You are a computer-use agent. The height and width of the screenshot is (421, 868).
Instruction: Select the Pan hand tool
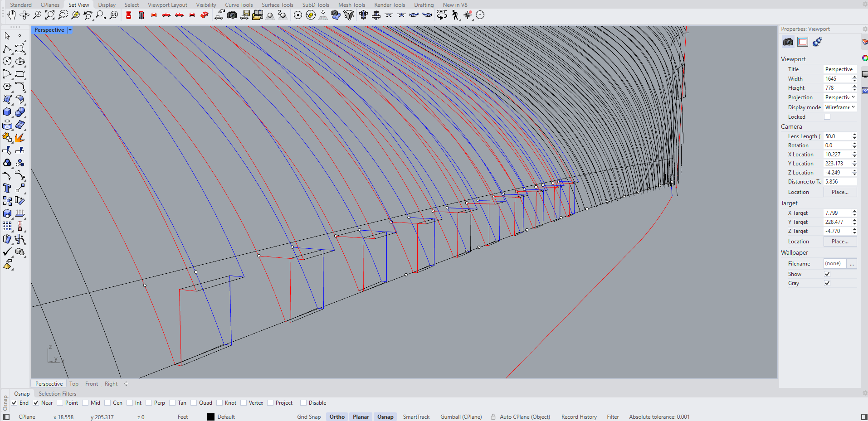(11, 15)
